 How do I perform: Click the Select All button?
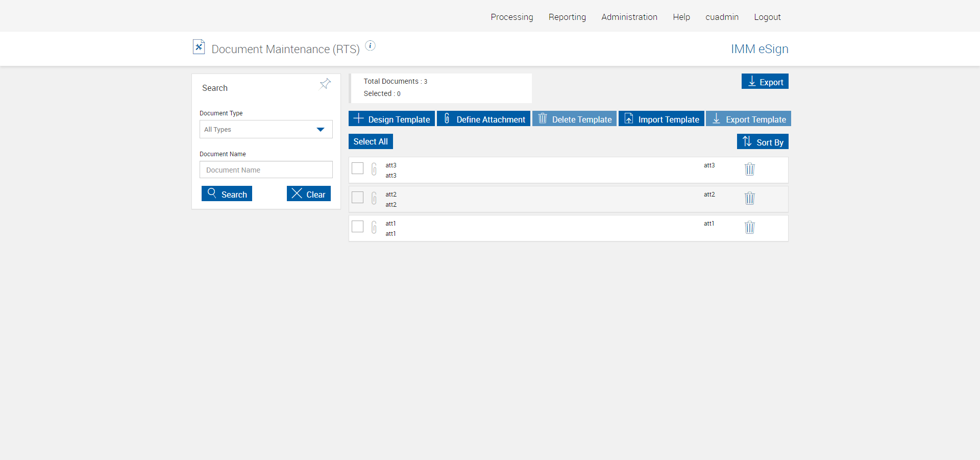tap(371, 141)
